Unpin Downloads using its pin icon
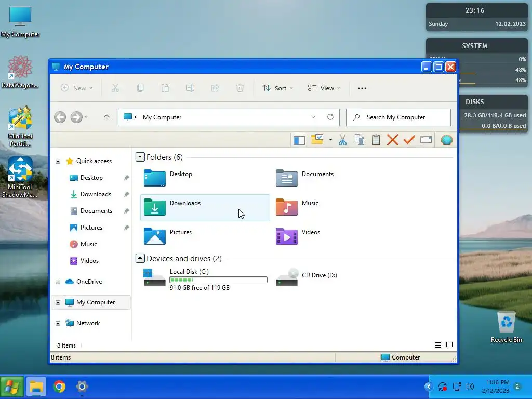The image size is (532, 399). click(127, 194)
